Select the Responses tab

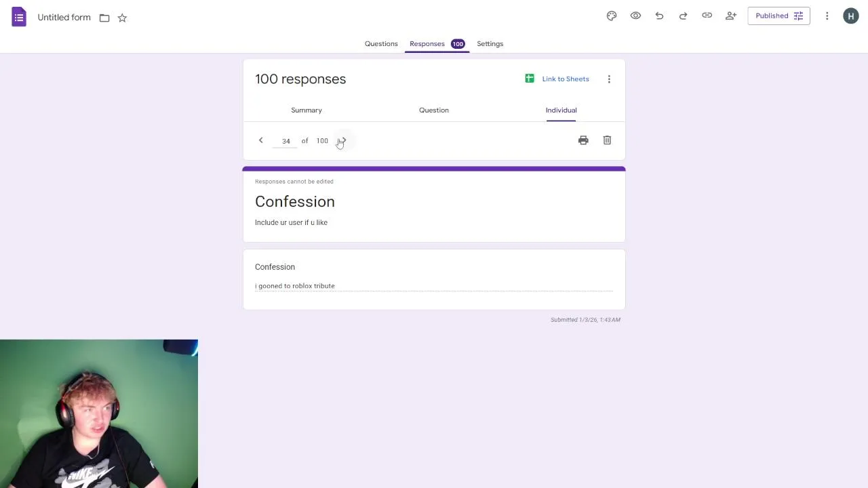(x=437, y=43)
